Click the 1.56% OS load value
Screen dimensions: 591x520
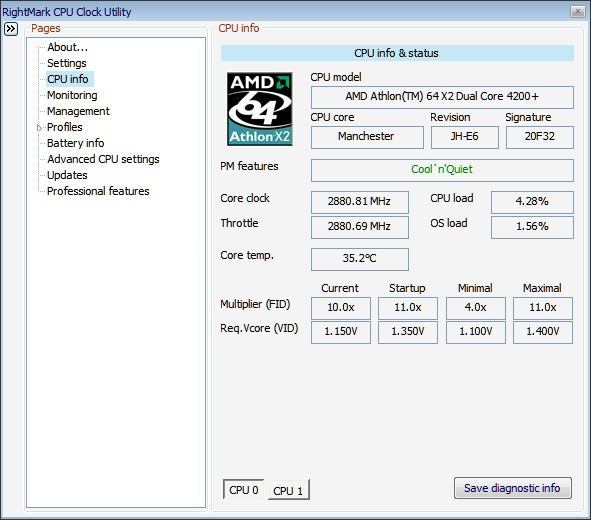[x=532, y=227]
